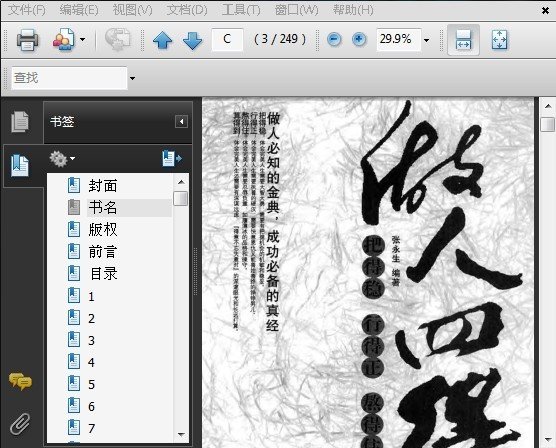556x448 pixels.
Task: Select the 前言 bookmark
Action: [x=103, y=252]
